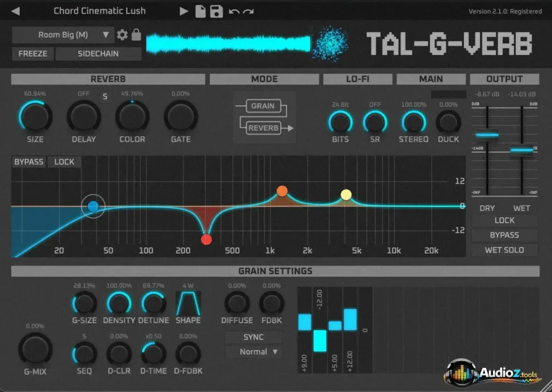Expand the SYNC option in grain settings
The image size is (552, 392).
(x=253, y=337)
